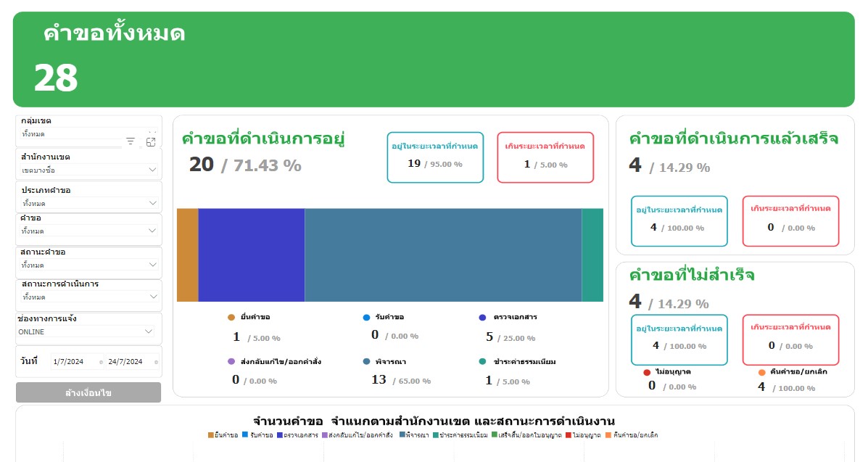
Task: Open the ช่องทางการแจ้ง ONLINE dropdown
Action: tap(148, 331)
